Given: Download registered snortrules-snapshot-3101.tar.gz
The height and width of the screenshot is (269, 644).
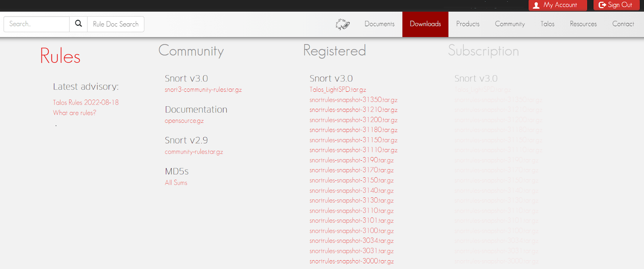Looking at the screenshot, I should [x=352, y=221].
